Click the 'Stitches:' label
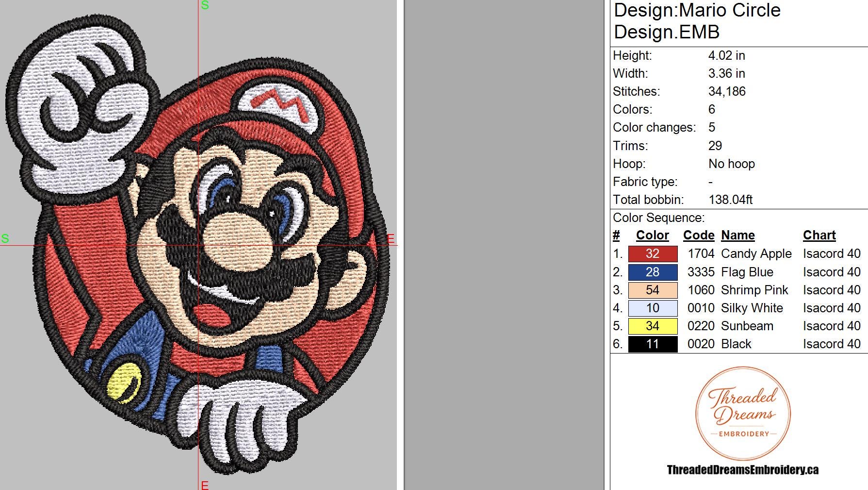The width and height of the screenshot is (868, 490). click(x=637, y=91)
